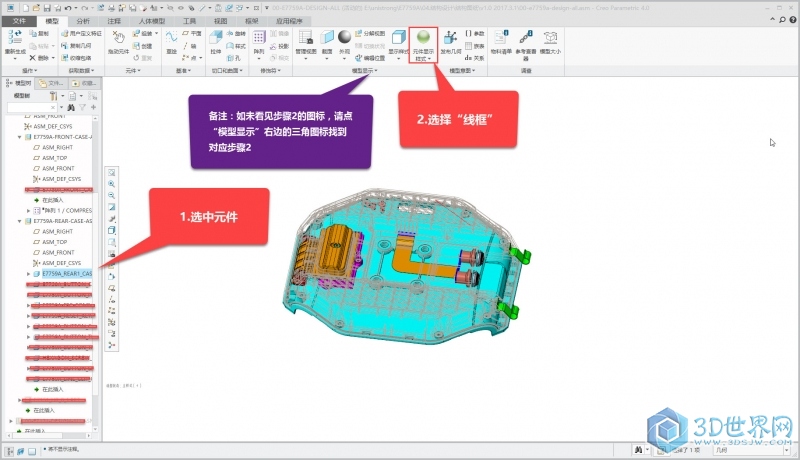This screenshot has height=460, width=800.
Task: Open the Analysis (分析) ribbon tab
Action: point(82,19)
